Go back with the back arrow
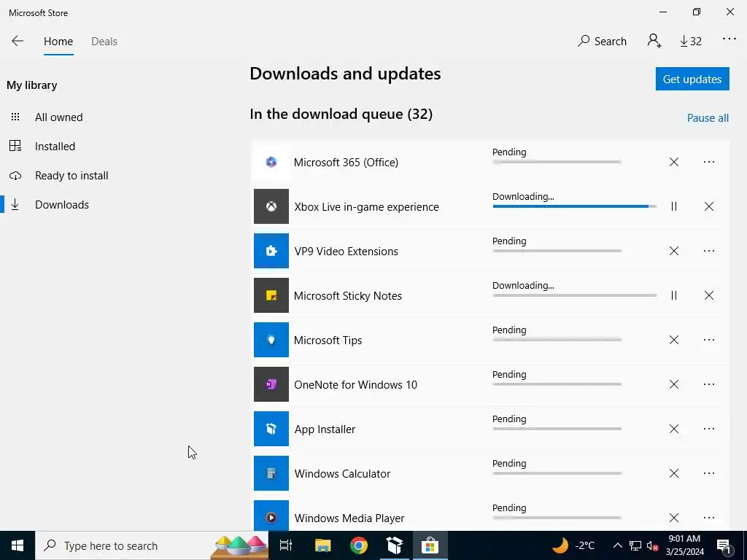 coord(18,41)
